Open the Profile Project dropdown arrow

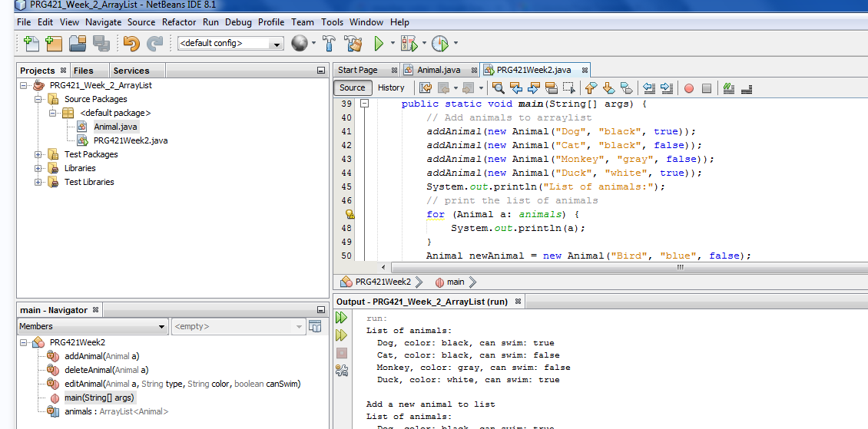(456, 43)
